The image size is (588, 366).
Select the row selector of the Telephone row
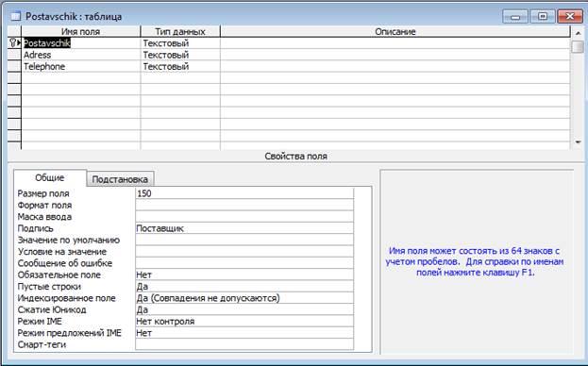pos(14,66)
